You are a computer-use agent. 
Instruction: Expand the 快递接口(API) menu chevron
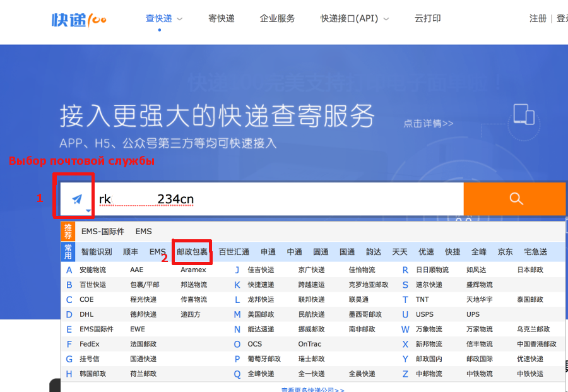[386, 19]
